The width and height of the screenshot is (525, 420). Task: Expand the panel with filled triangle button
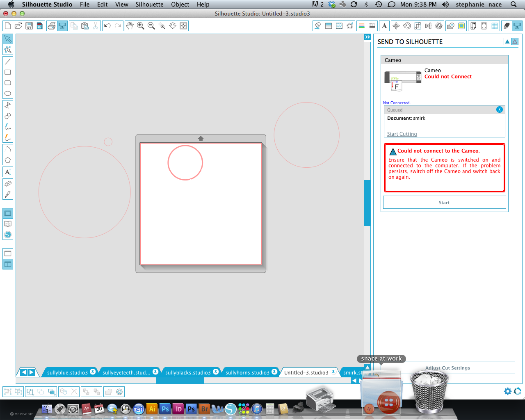point(507,41)
